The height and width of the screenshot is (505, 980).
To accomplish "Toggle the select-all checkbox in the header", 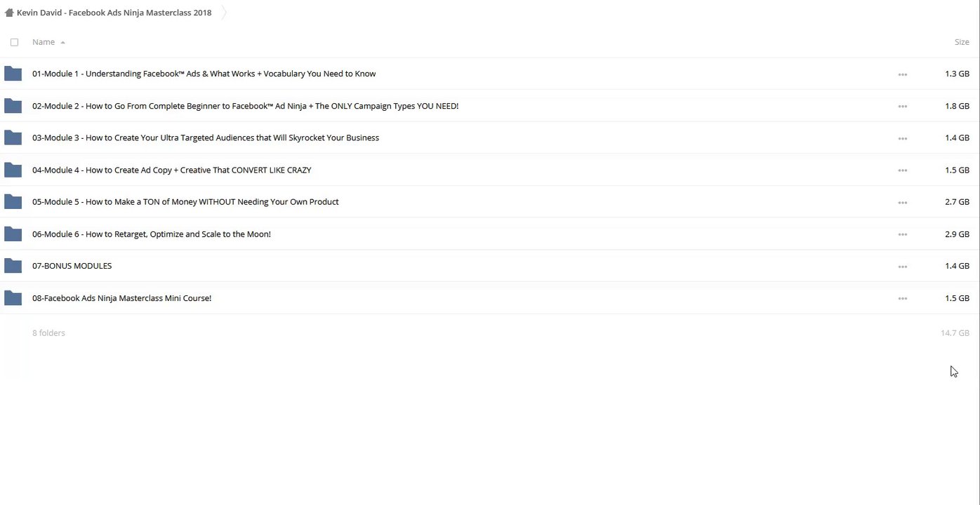I will pos(14,42).
